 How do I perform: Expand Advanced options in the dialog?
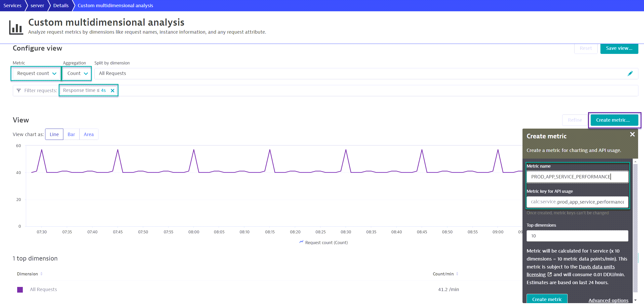pyautogui.click(x=608, y=300)
